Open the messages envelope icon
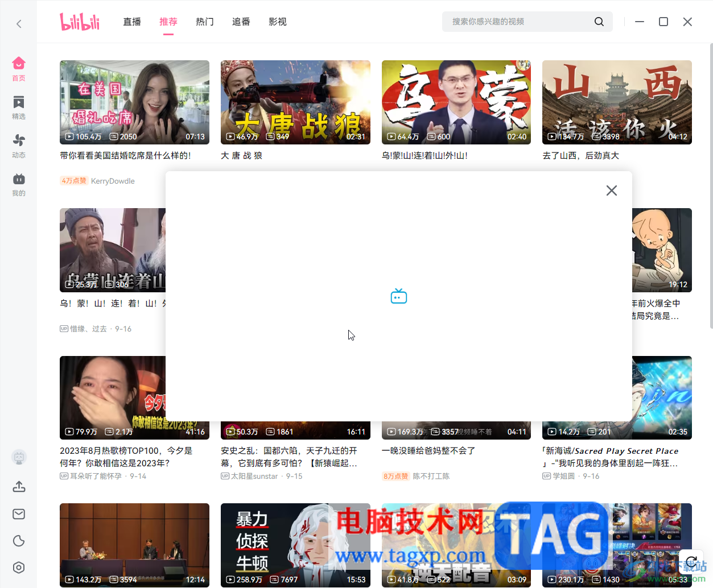 19,514
